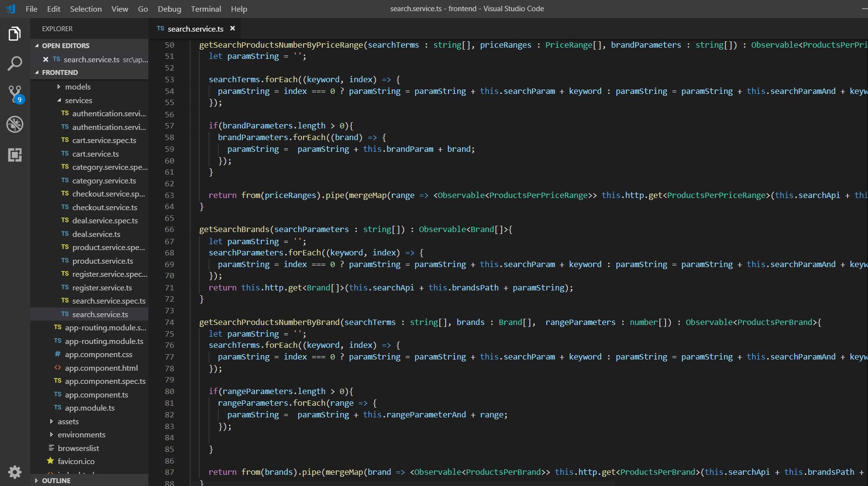The height and width of the screenshot is (486, 868).
Task: Close the search.service.ts editor tab
Action: click(x=233, y=29)
